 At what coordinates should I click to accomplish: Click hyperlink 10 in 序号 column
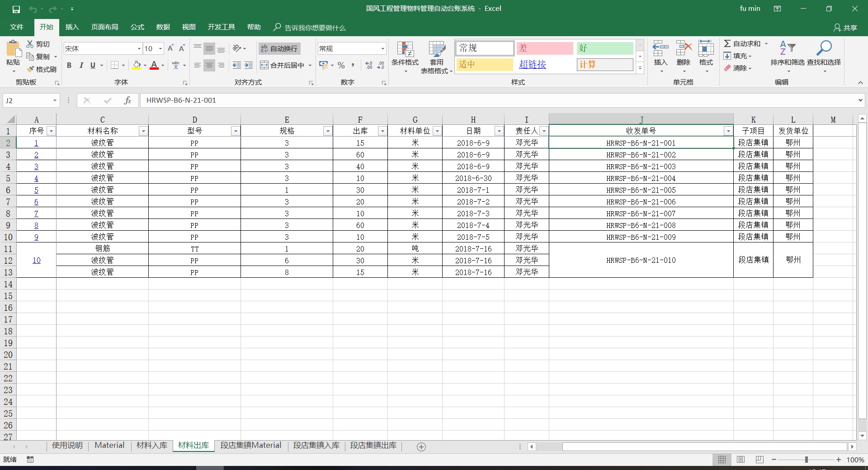click(37, 261)
